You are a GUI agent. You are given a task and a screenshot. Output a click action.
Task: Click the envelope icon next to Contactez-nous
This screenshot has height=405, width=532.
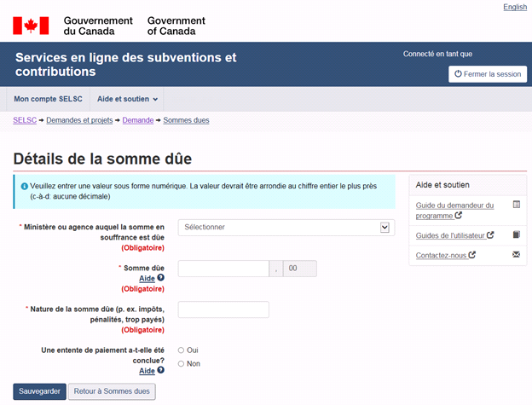(516, 255)
